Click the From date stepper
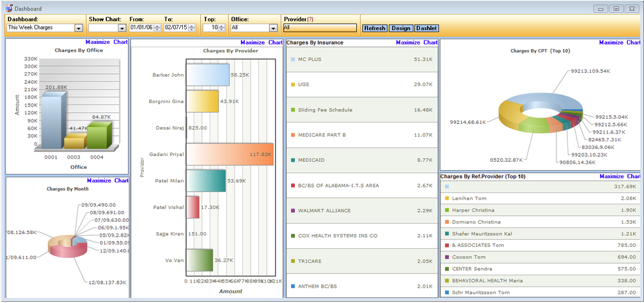The width and height of the screenshot is (644, 303). (x=156, y=28)
